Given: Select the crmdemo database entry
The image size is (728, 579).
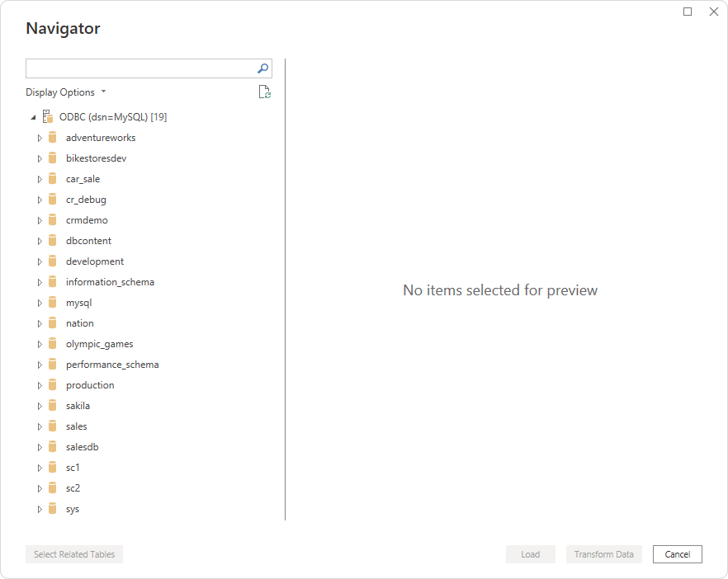Looking at the screenshot, I should [x=87, y=220].
